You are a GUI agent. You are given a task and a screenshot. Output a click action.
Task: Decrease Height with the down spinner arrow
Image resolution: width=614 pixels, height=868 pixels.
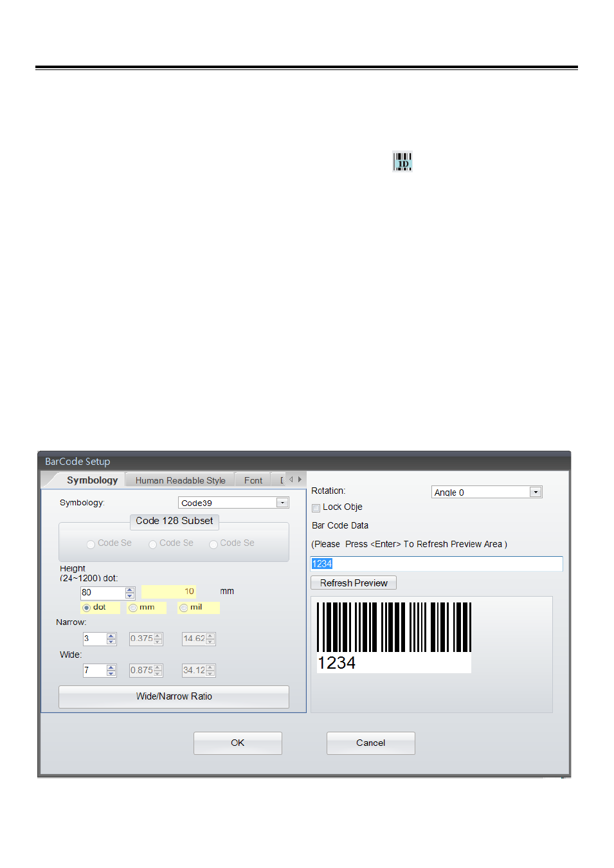[130, 595]
